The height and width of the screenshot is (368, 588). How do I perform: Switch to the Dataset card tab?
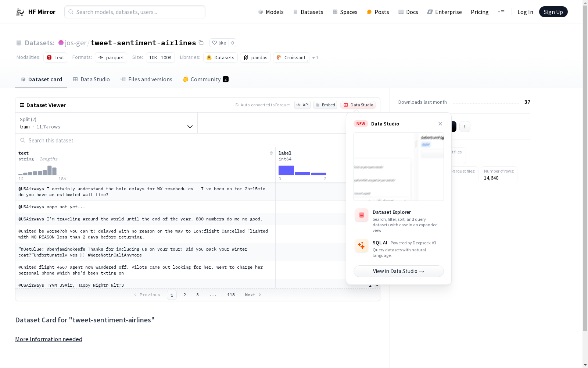tap(41, 79)
